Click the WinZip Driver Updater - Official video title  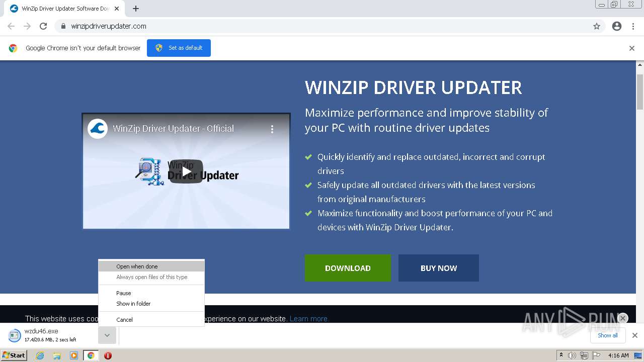click(x=173, y=129)
